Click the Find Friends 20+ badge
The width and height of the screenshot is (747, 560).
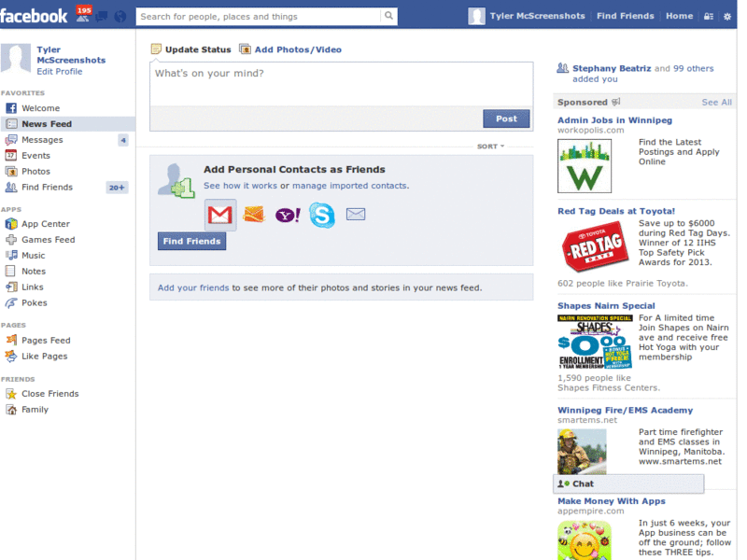pos(117,188)
